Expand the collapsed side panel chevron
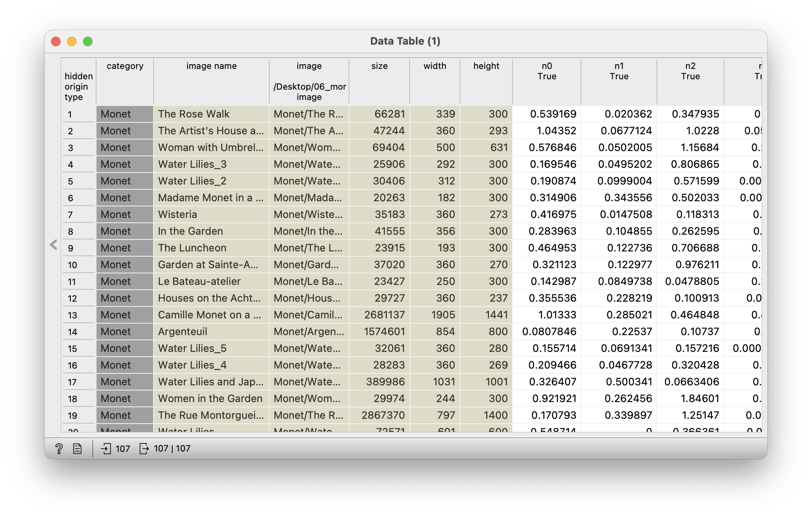Screen dimensions: 812x518 tap(53, 245)
